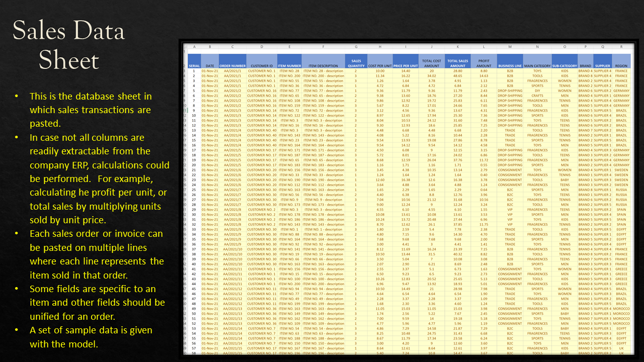
Task: Click MOROCCO region in serial 49 row
Action: click(x=621, y=308)
